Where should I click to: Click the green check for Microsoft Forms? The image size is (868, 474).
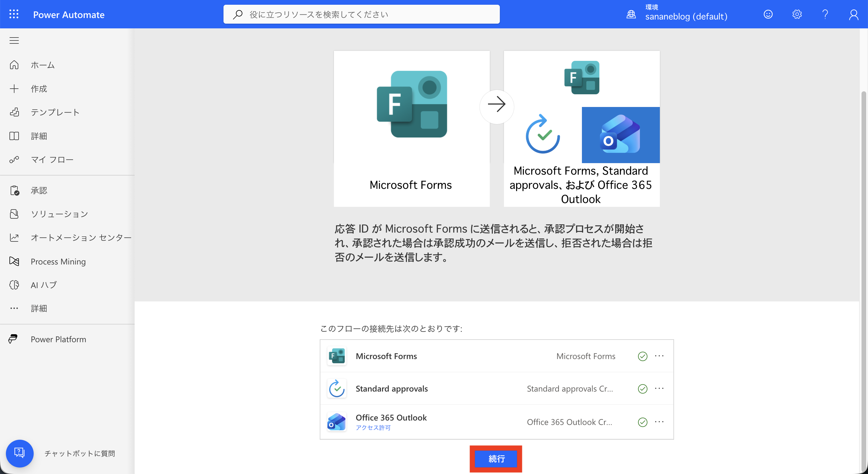(x=642, y=356)
